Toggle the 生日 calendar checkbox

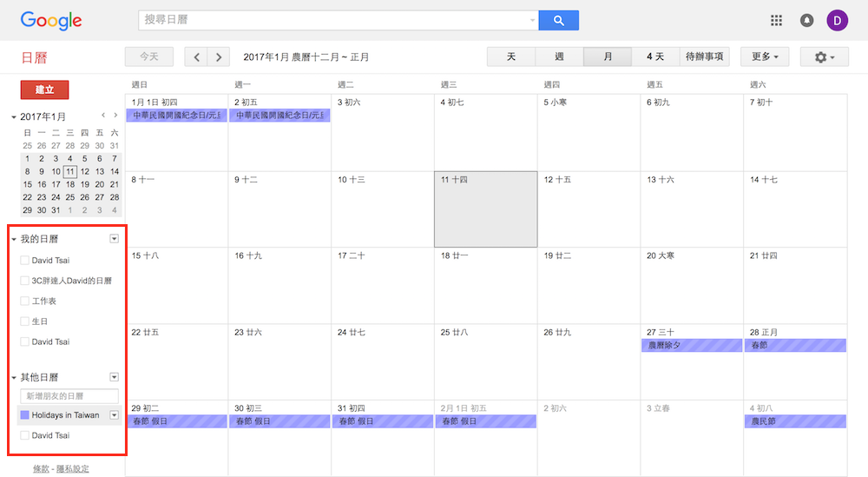(x=24, y=321)
